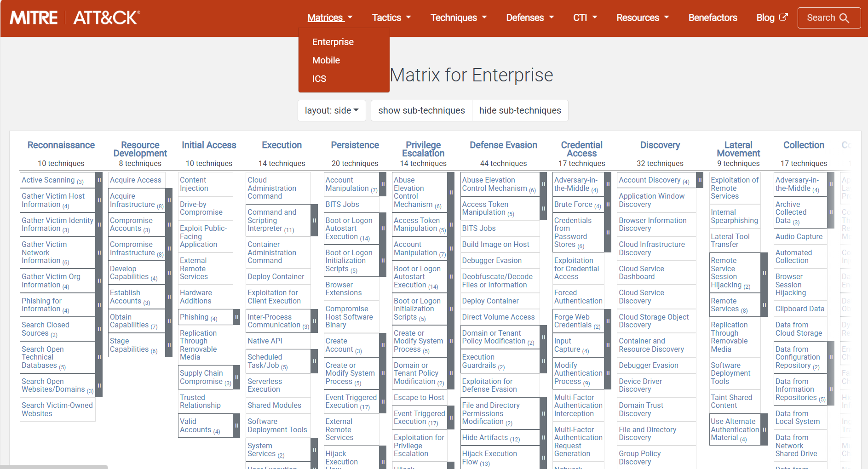The width and height of the screenshot is (868, 469).
Task: Open the Execution tactic heading
Action: (282, 145)
